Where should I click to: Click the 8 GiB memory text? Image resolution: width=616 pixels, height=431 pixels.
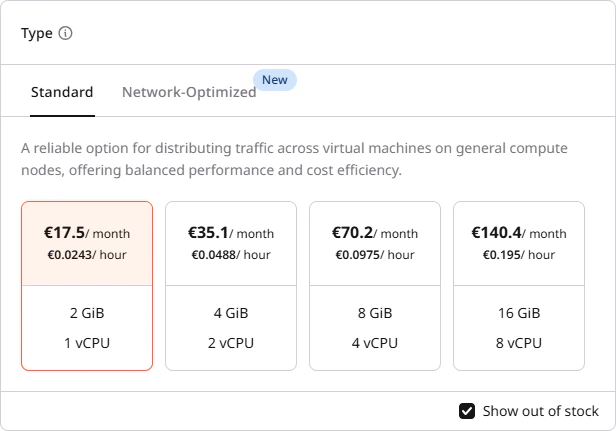pyautogui.click(x=375, y=313)
